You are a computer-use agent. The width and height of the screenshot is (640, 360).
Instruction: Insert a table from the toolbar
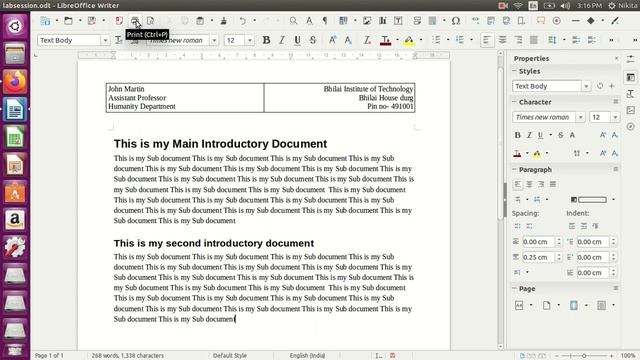343,20
